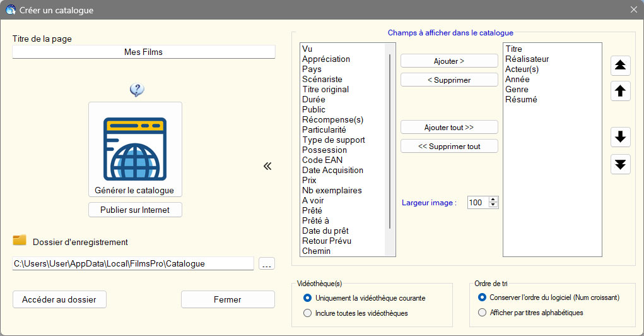The width and height of the screenshot is (644, 336).
Task: Click Ajouter tout >> button
Action: click(449, 128)
